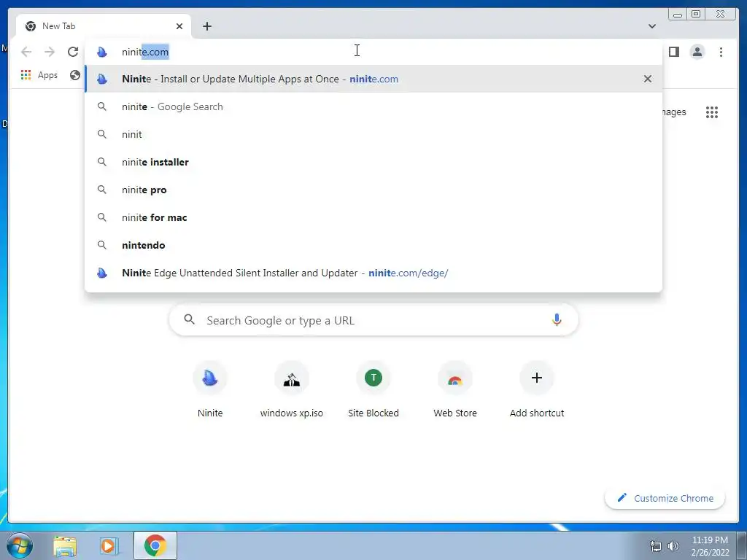Viewport: 747px width, 560px height.
Task: Choose Ninite - Install or Update suggestion
Action: [x=373, y=79]
